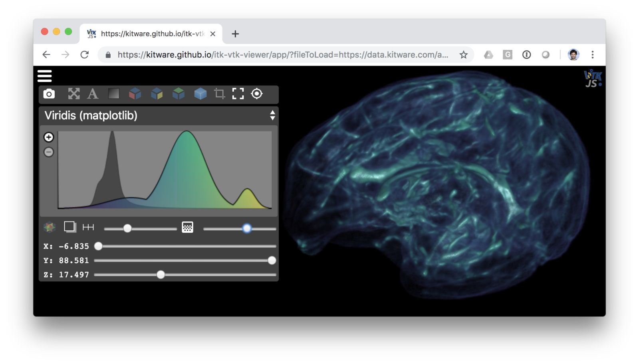
Task: Click the reset crop bracket-frame icon
Action: (x=238, y=94)
